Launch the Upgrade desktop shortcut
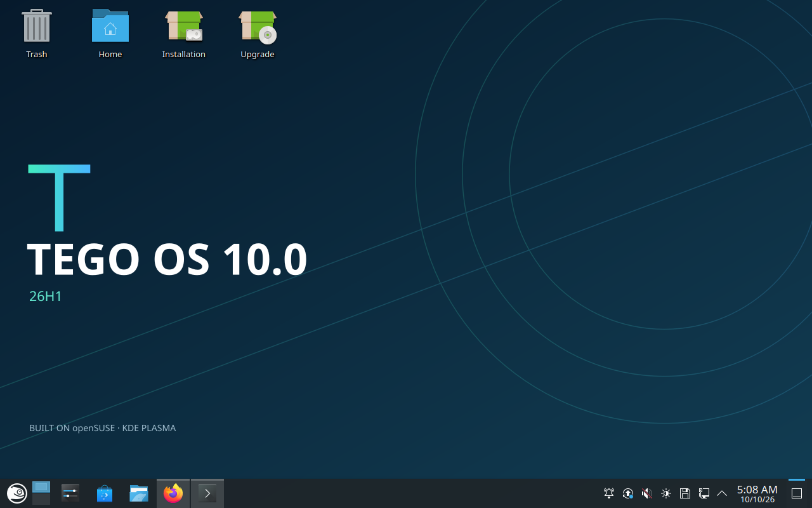This screenshot has height=508, width=812. [x=257, y=34]
